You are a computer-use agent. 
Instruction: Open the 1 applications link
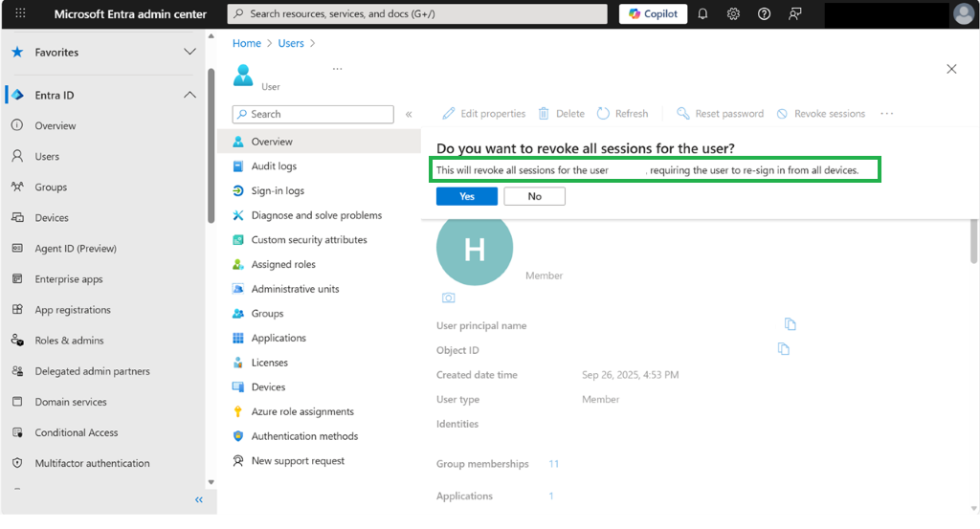pos(551,496)
